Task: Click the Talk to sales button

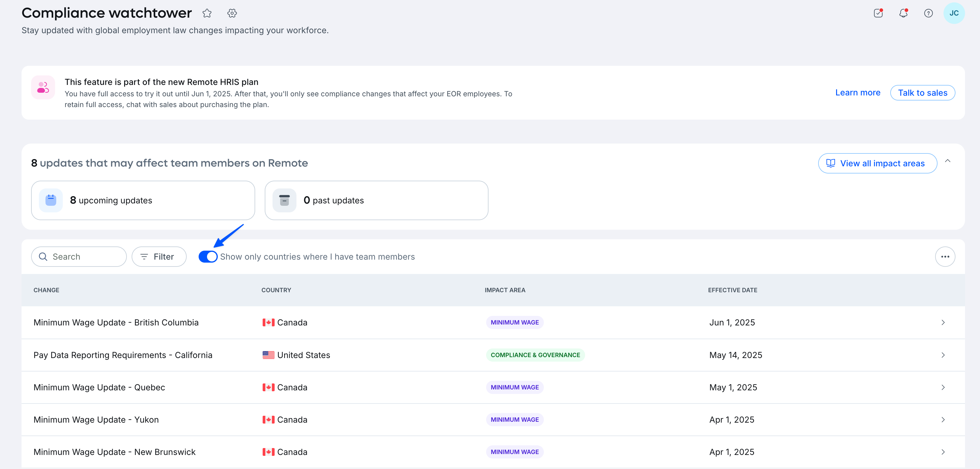Action: tap(923, 93)
